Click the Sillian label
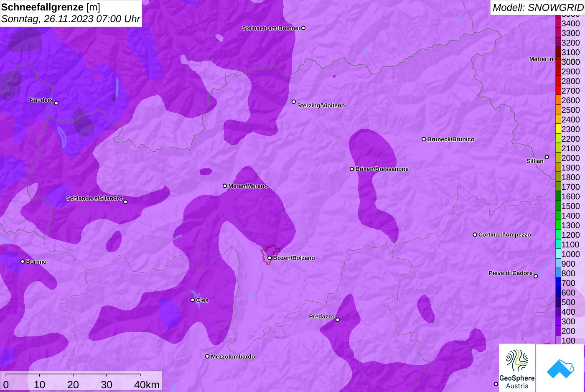The width and height of the screenshot is (585, 392). (535, 161)
